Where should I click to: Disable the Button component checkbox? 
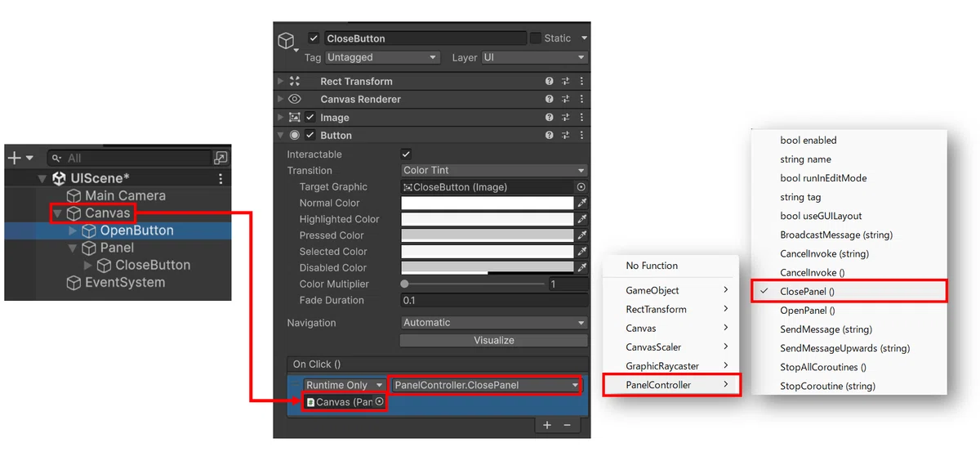310,136
